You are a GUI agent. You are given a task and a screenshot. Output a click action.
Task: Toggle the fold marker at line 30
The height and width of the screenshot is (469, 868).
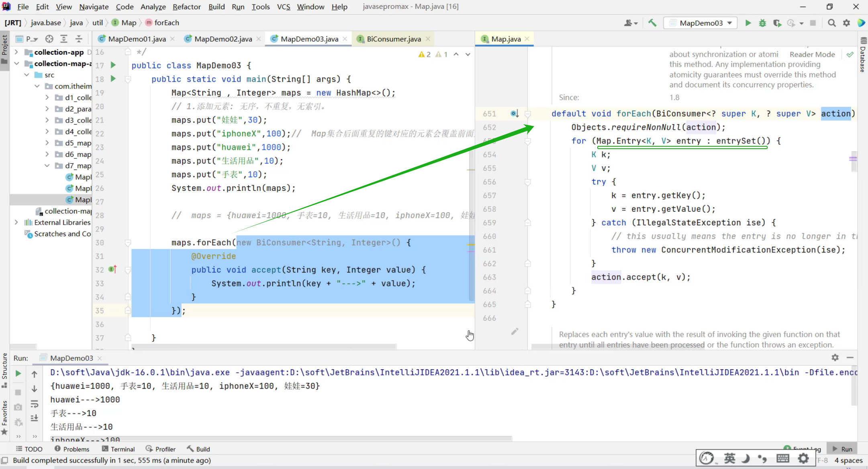128,243
